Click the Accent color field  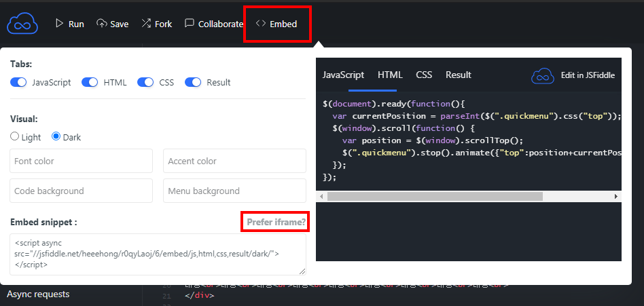234,161
